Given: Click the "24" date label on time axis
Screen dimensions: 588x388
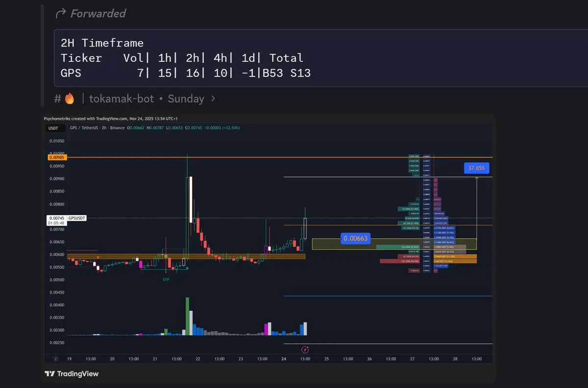Looking at the screenshot, I should tap(284, 359).
